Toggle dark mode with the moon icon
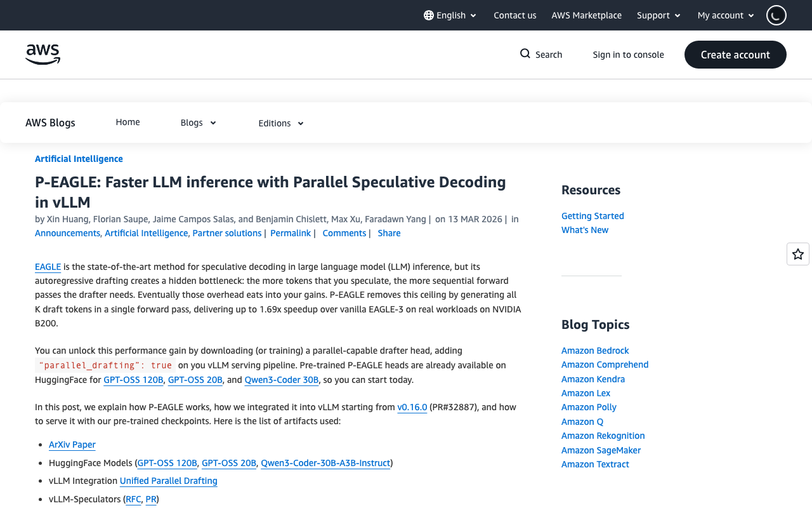Viewport: 812px width, 508px height. [775, 15]
